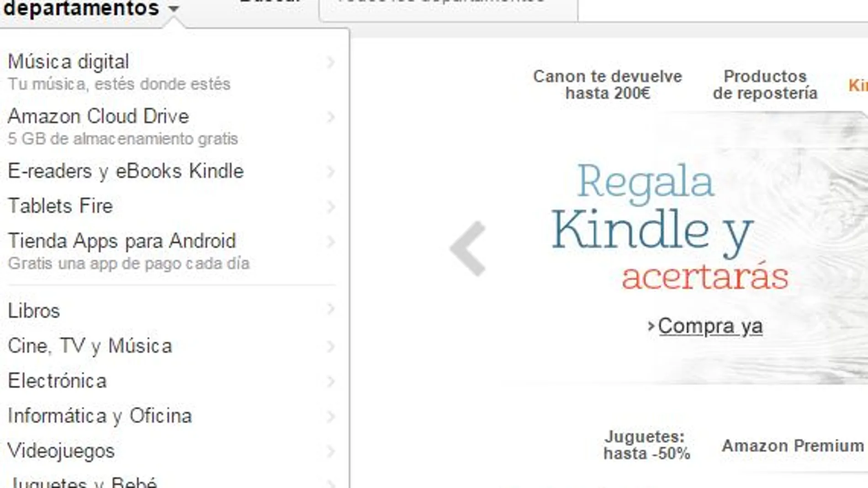Select Libros department

34,311
